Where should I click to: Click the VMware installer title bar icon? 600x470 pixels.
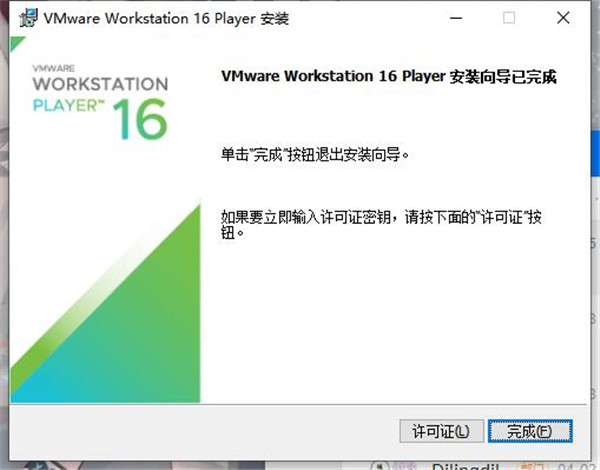coord(28,18)
